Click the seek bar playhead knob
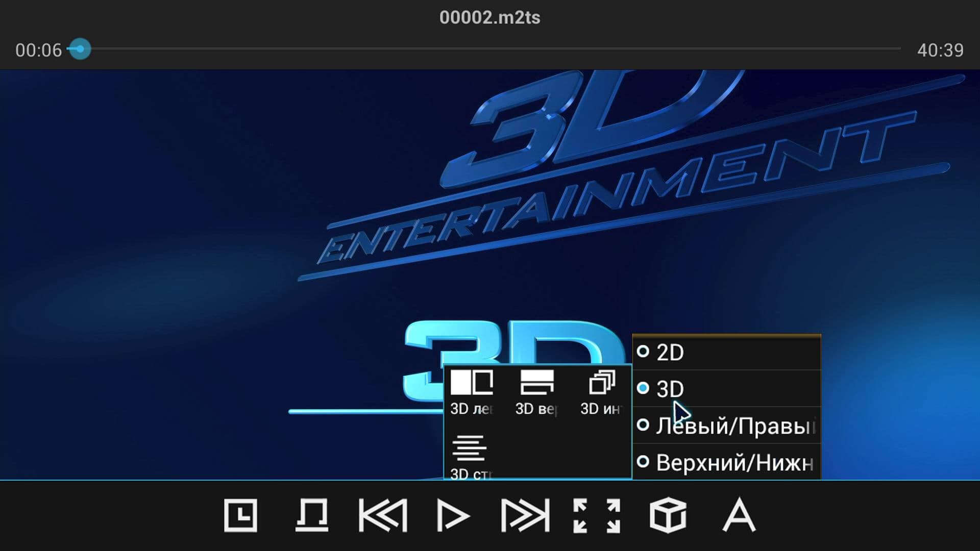The image size is (980, 551). click(x=80, y=49)
